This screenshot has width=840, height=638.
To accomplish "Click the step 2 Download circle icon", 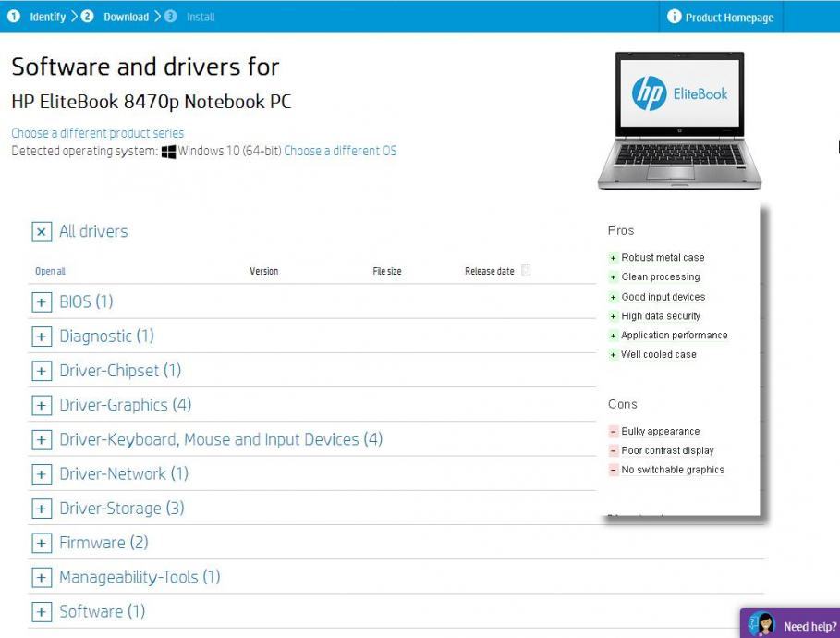I will tap(88, 17).
